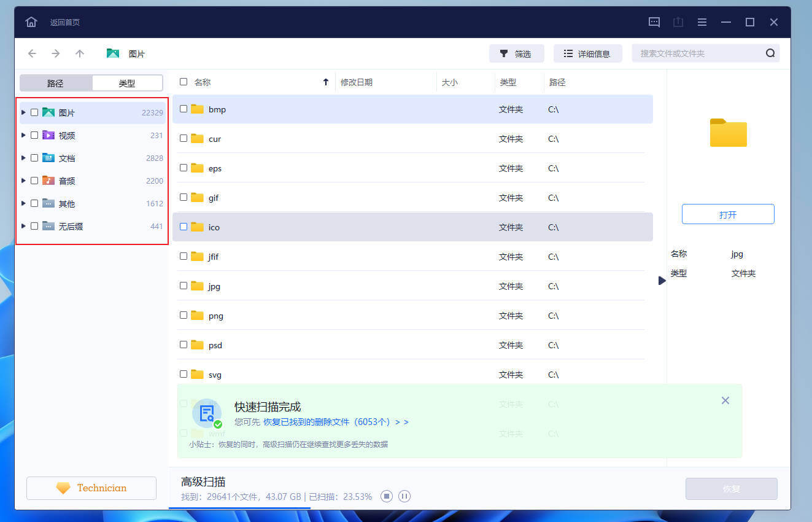Select the 图片 category checkbox
The image size is (812, 522).
(x=34, y=112)
